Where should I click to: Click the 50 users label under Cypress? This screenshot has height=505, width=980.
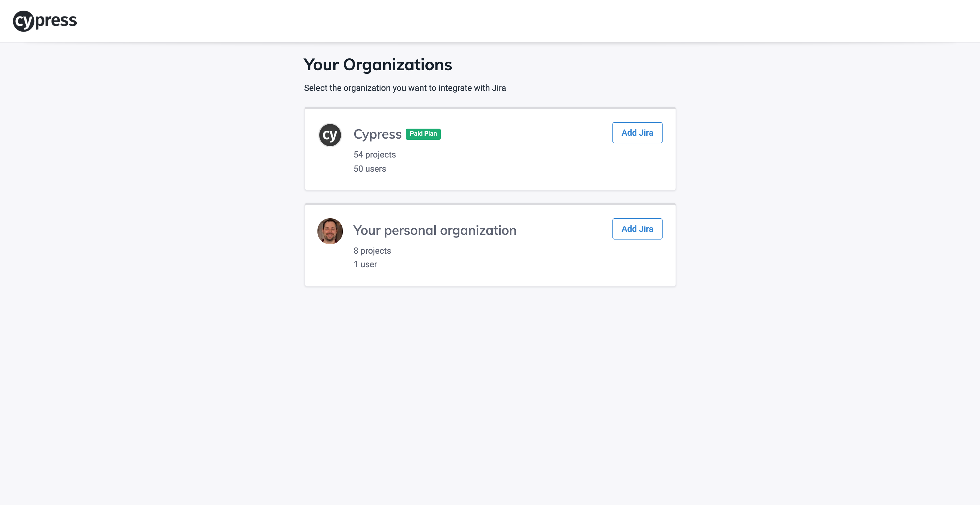pos(369,168)
